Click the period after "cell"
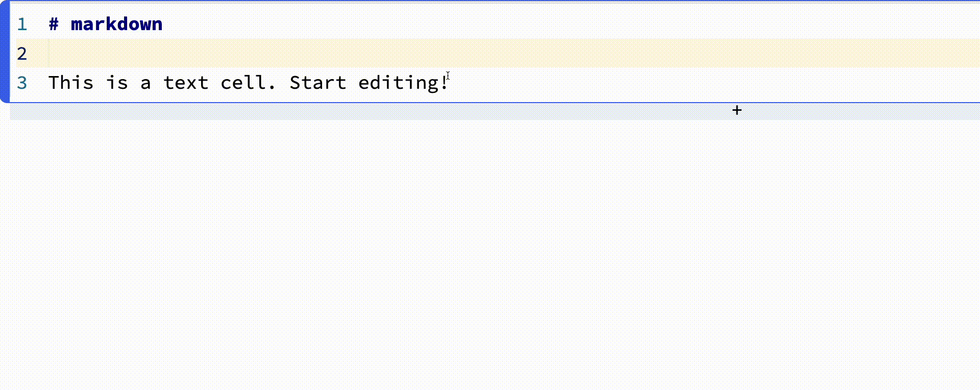The image size is (980, 390). [x=271, y=83]
